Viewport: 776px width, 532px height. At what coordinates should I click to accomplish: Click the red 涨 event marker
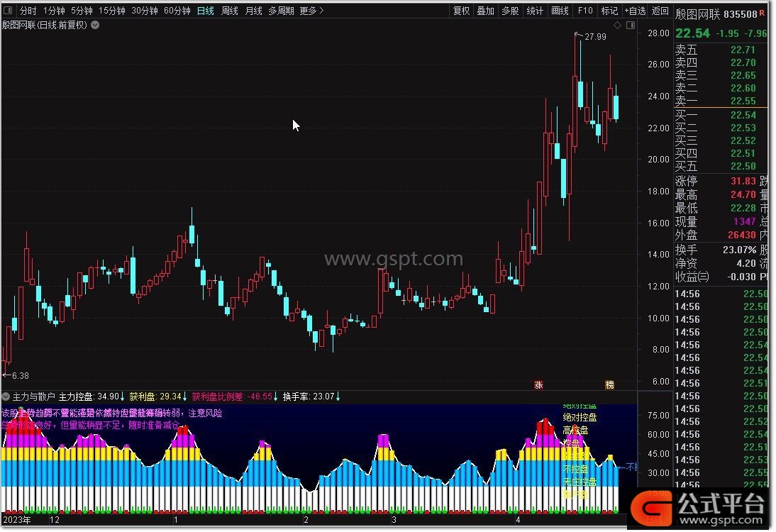(x=538, y=384)
